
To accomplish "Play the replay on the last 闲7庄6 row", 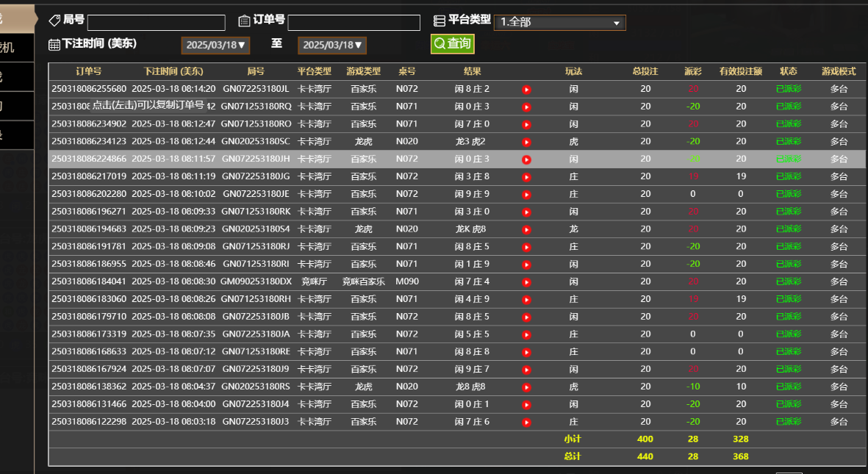I will tap(526, 422).
